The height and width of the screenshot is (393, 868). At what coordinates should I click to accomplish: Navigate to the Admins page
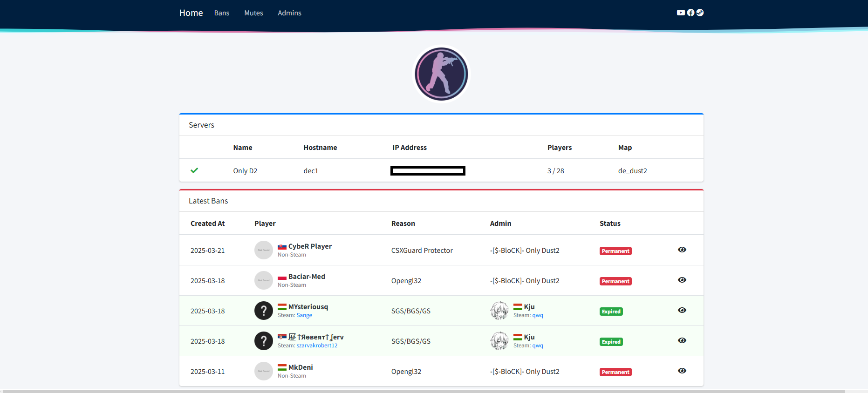coord(289,13)
